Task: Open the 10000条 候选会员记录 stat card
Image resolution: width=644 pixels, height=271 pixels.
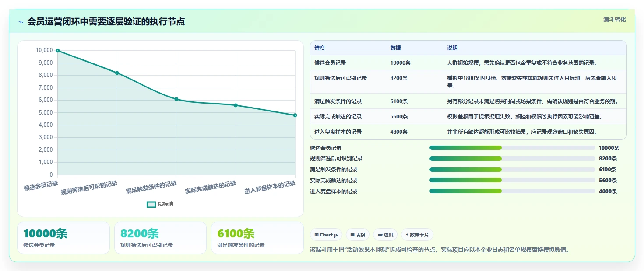Action: coord(63,238)
